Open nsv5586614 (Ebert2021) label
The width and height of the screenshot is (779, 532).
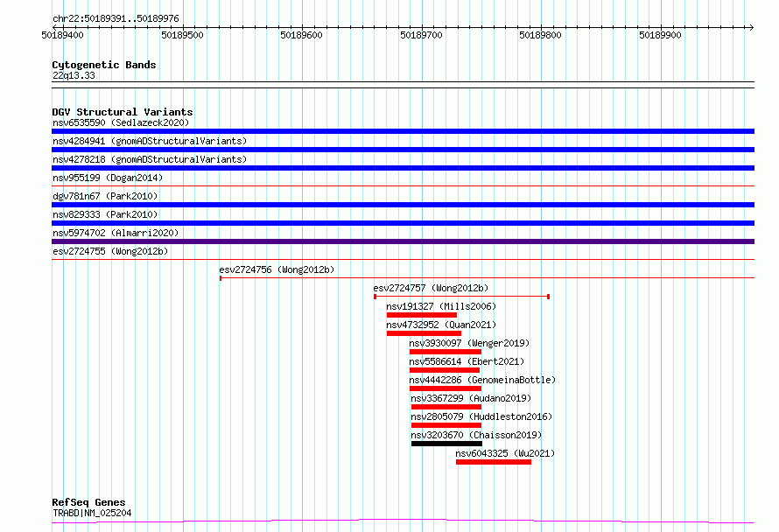(x=467, y=361)
